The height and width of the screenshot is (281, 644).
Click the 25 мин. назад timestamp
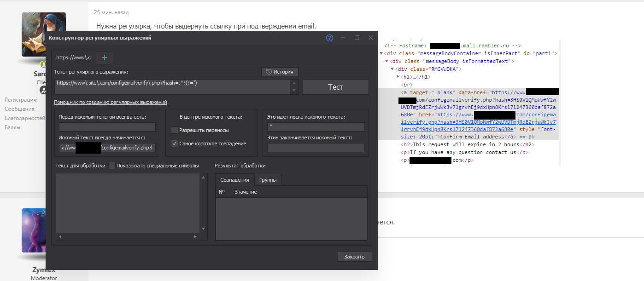click(x=111, y=12)
